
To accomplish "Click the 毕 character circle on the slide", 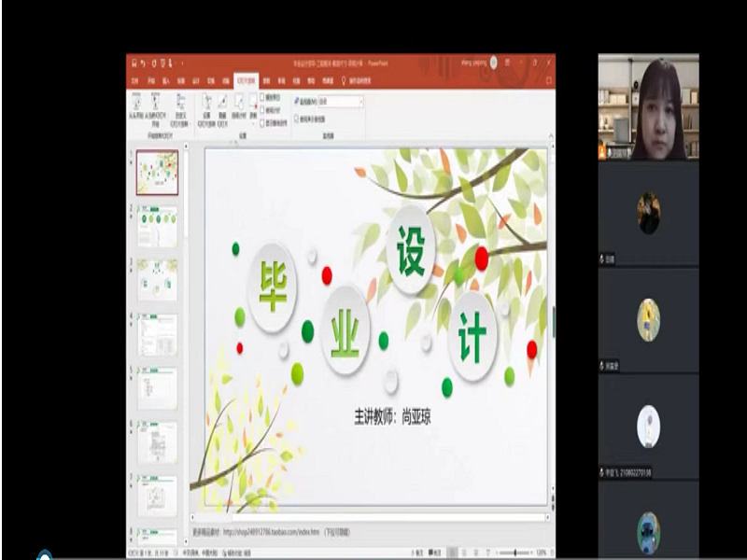I will click(x=273, y=287).
